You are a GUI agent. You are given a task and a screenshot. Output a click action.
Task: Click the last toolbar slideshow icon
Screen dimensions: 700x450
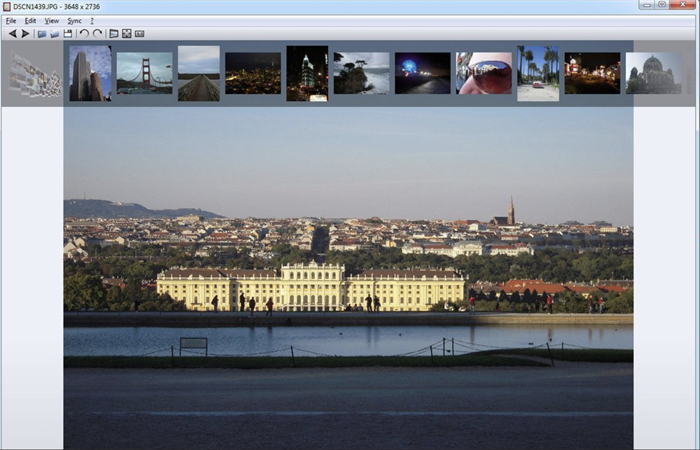(x=140, y=33)
